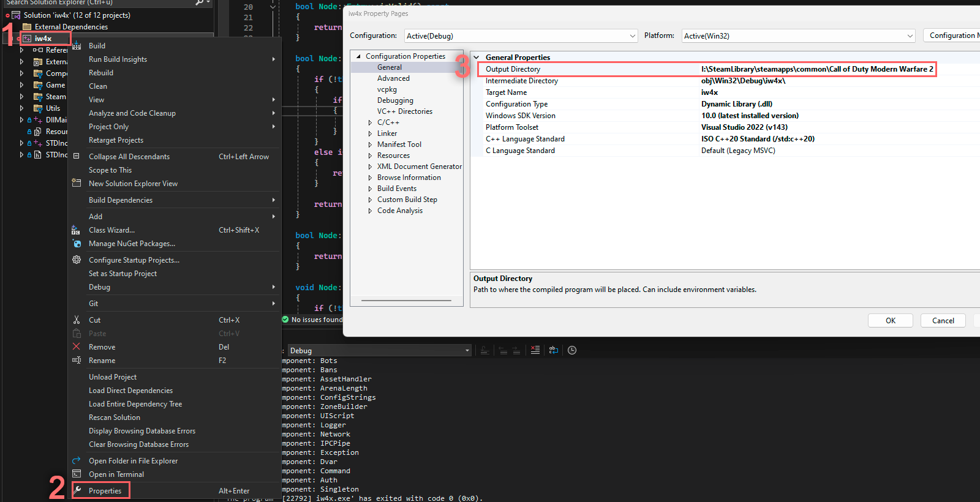Click the Collapse All Descendants minus icon

(77, 156)
